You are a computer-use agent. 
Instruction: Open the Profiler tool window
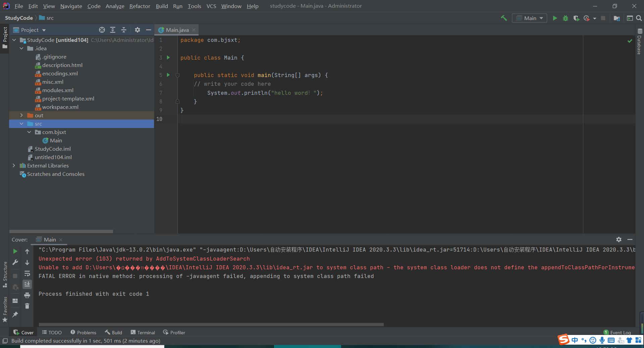point(174,332)
